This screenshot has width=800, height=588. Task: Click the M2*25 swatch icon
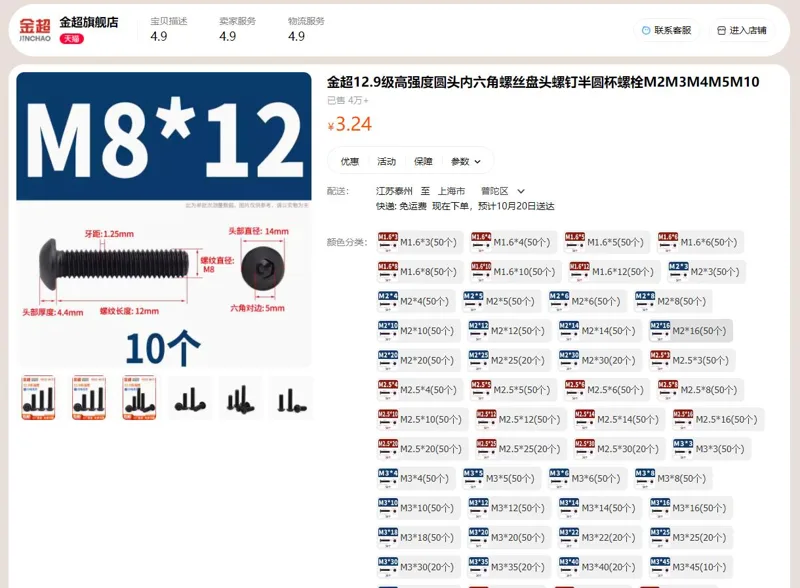point(479,361)
